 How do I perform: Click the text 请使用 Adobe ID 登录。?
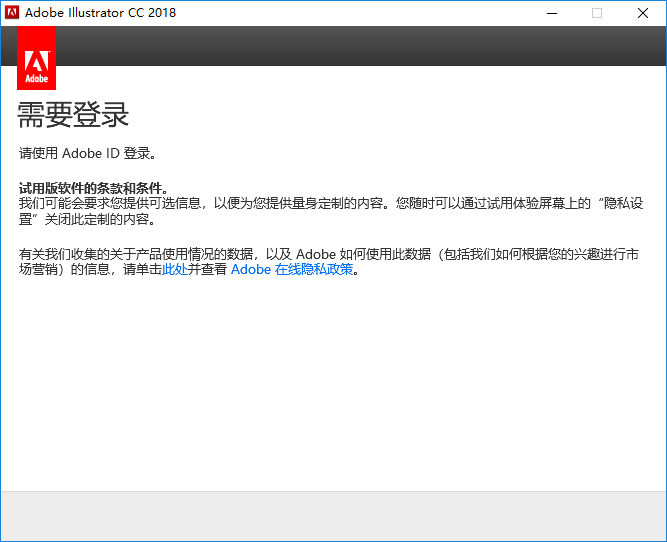click(88, 153)
